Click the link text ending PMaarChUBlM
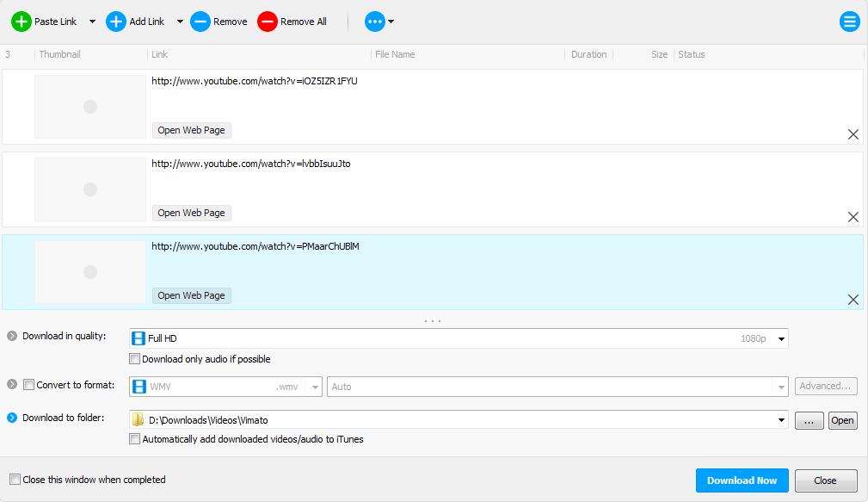 (x=255, y=246)
